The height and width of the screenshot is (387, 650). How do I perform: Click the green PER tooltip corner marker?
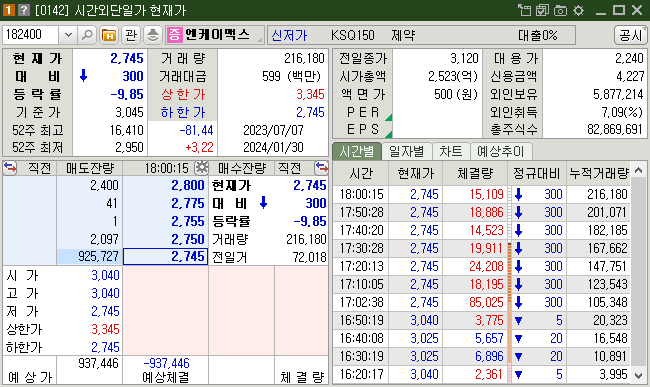tap(389, 118)
